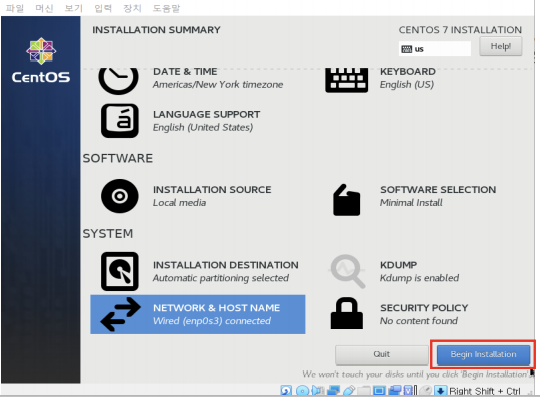
Task: Open the KDUMP label
Action: coord(398,265)
